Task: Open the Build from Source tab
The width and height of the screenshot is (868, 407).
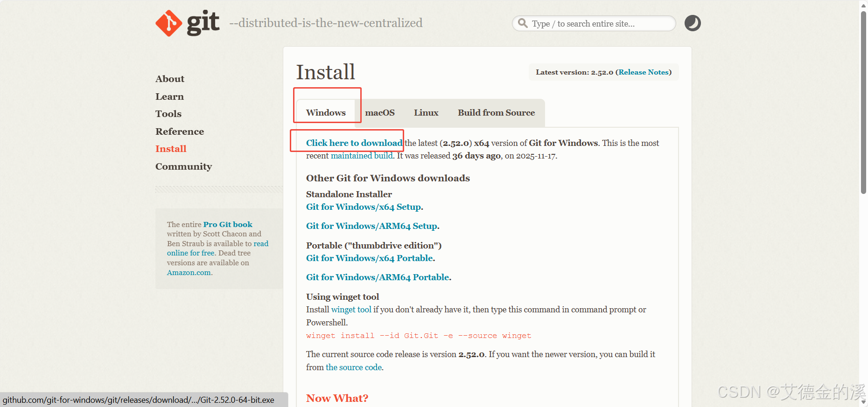Action: click(496, 113)
